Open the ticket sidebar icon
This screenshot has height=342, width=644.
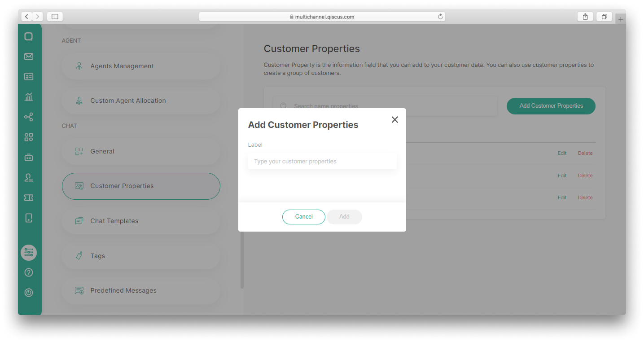(x=29, y=198)
